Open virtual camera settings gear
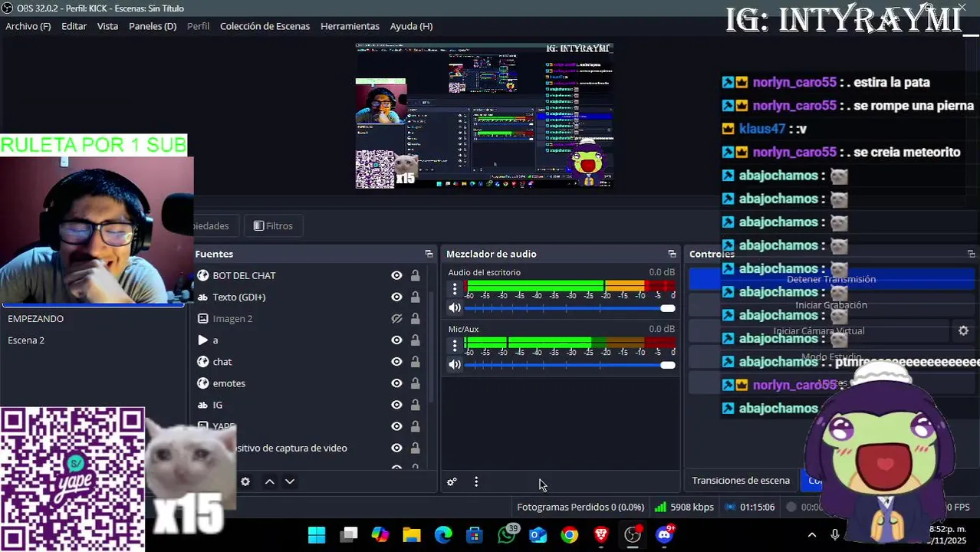The image size is (980, 552). pos(963,331)
